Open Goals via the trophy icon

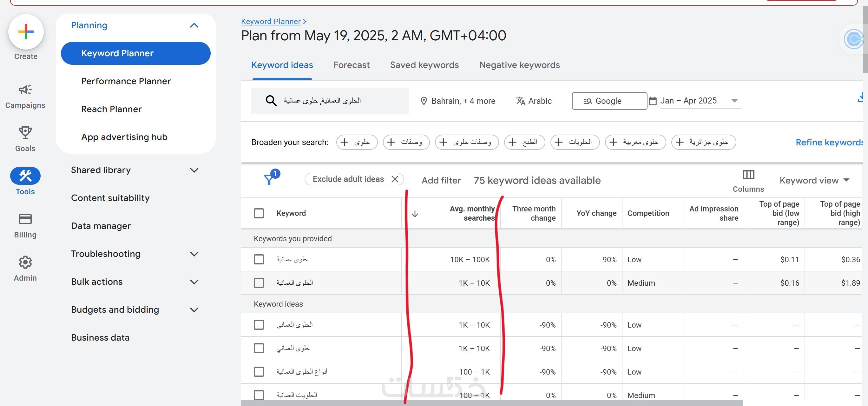(25, 132)
